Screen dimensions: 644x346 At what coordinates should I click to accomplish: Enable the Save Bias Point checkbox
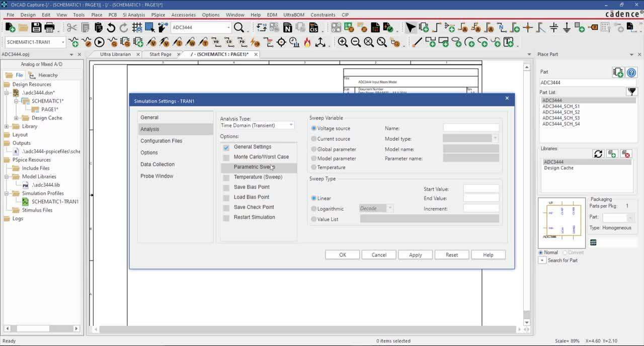tap(226, 187)
